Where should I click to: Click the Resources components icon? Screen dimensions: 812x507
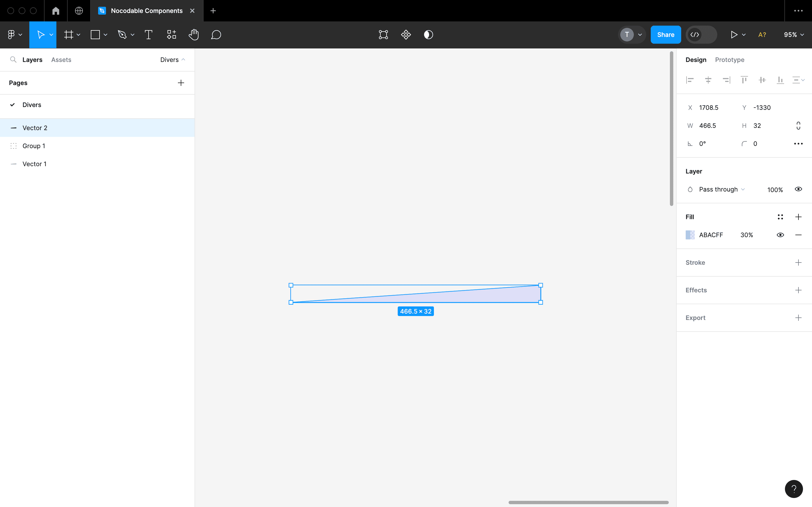171,35
